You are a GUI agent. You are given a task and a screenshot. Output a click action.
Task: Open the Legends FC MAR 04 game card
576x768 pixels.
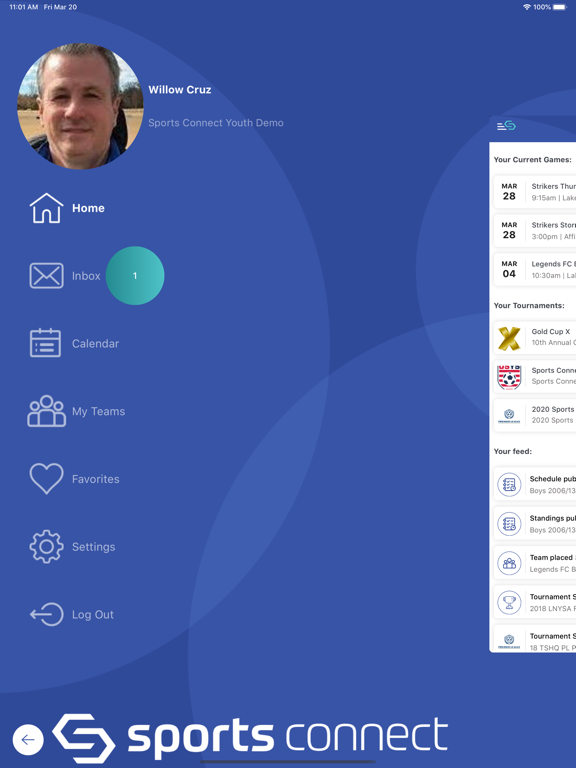click(535, 269)
